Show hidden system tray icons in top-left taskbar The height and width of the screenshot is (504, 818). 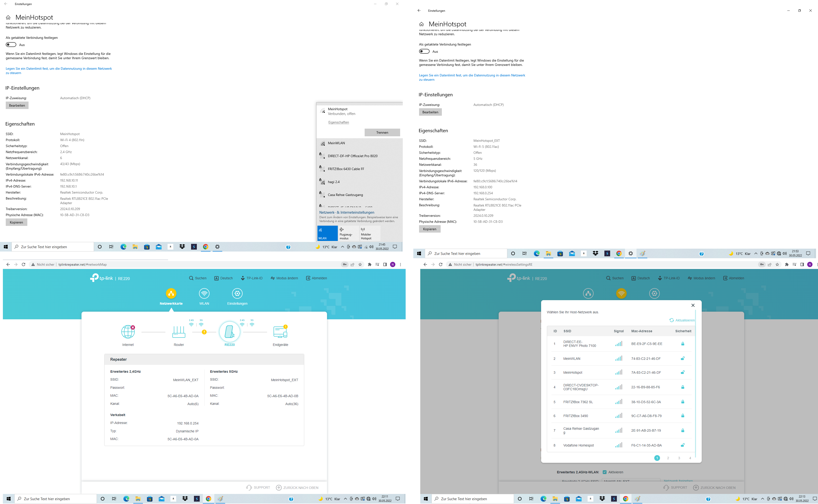(342, 247)
